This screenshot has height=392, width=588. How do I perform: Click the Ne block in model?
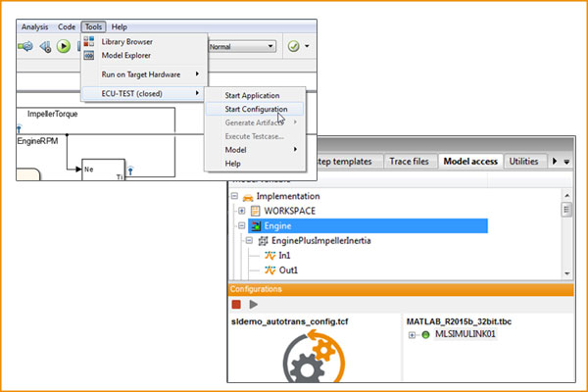[x=104, y=170]
